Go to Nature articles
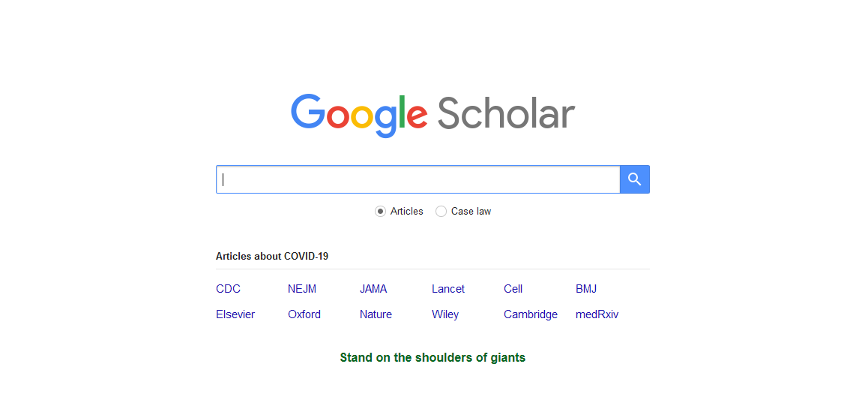 point(376,314)
